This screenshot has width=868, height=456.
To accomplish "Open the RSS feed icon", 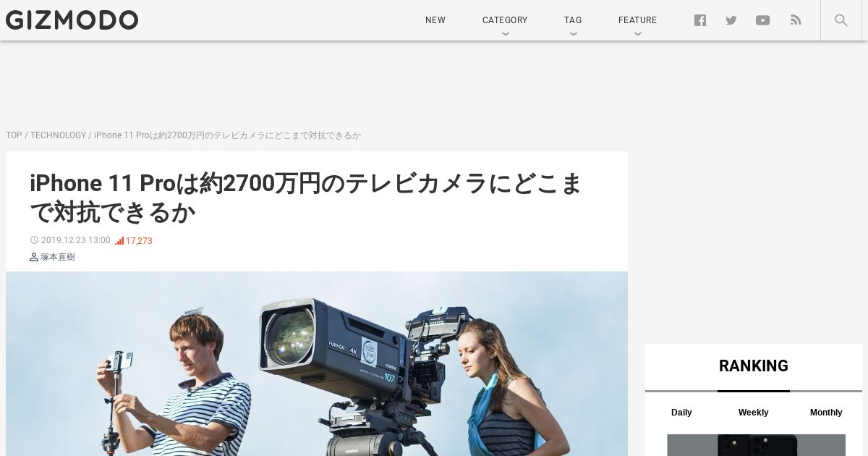I will 796,20.
